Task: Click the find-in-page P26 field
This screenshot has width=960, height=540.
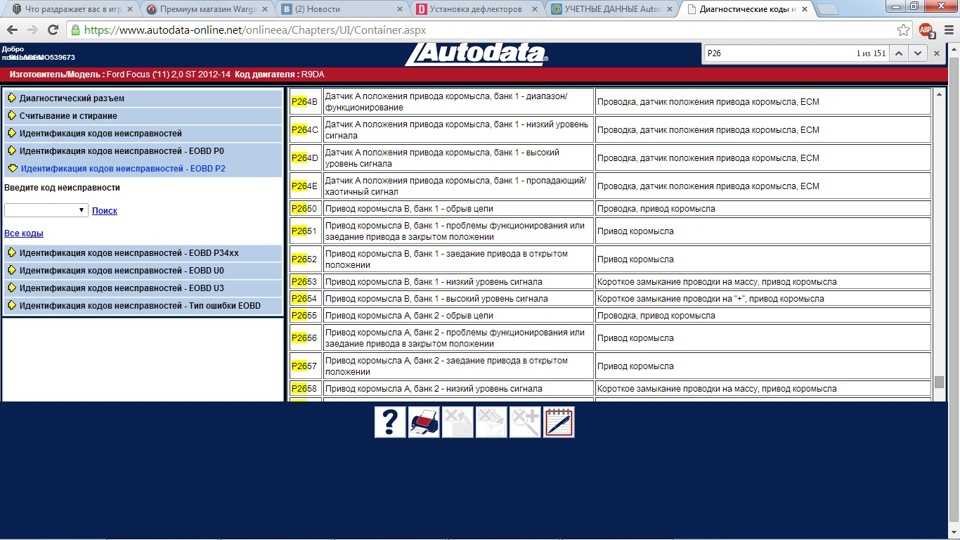Action: click(778, 53)
